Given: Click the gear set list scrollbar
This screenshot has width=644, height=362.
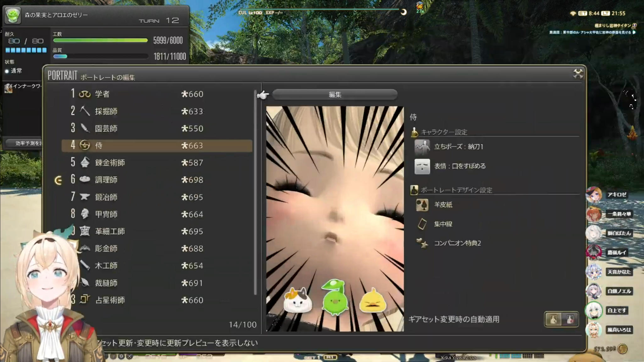Looking at the screenshot, I should (x=255, y=192).
